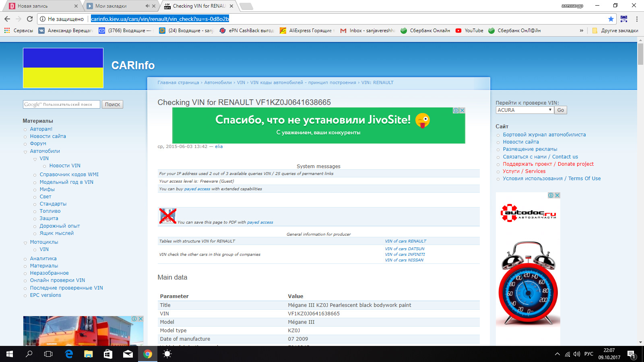Open the Action Center notifications

[631, 354]
